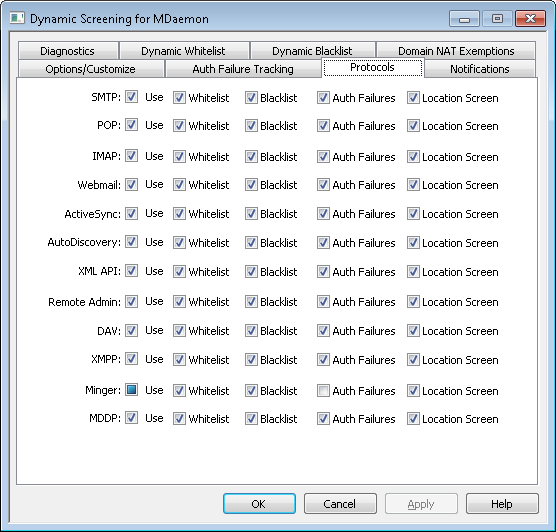Toggle Remote Admin Use checkbox
Image resolution: width=556 pixels, height=532 pixels.
[132, 301]
